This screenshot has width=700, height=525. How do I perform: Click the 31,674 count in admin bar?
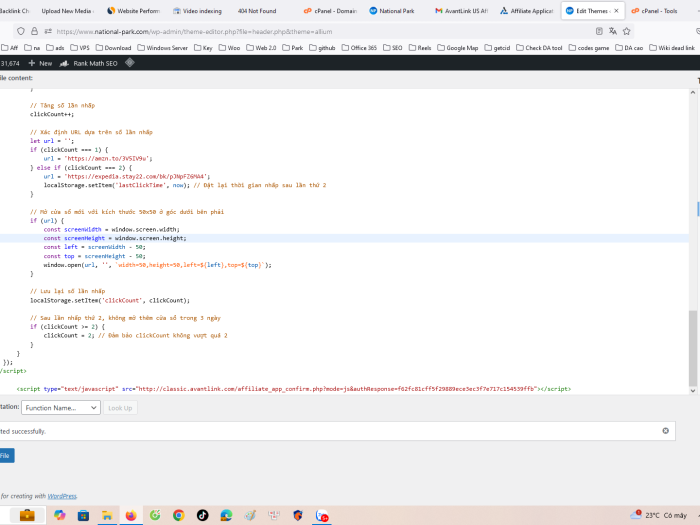[10, 63]
